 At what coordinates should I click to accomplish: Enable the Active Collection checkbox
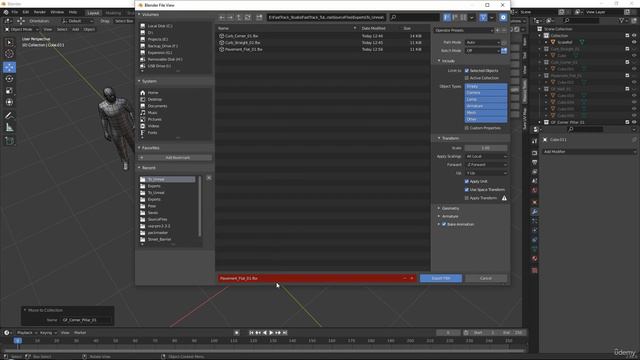(x=467, y=78)
